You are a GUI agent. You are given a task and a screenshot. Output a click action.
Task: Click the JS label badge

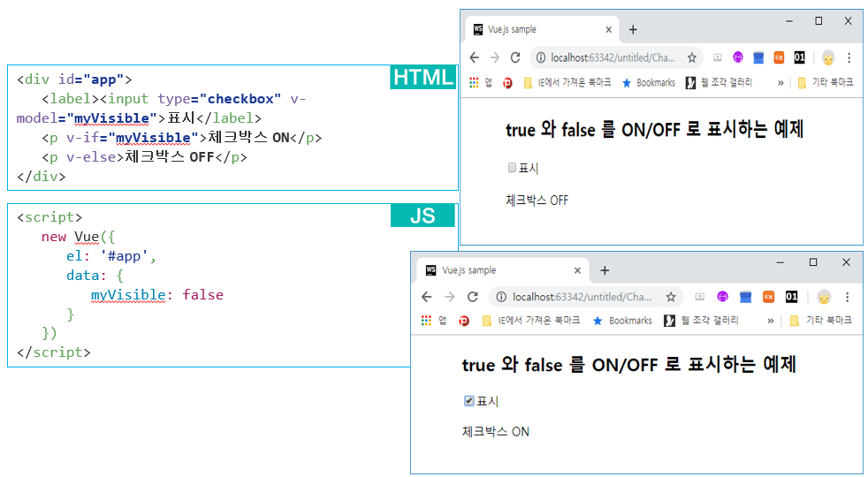coord(423,216)
